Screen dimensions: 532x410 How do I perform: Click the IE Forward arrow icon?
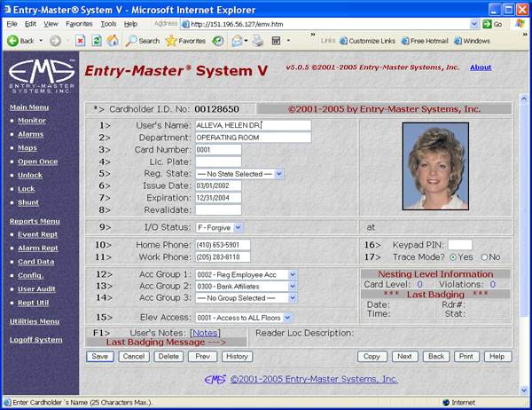click(x=55, y=41)
